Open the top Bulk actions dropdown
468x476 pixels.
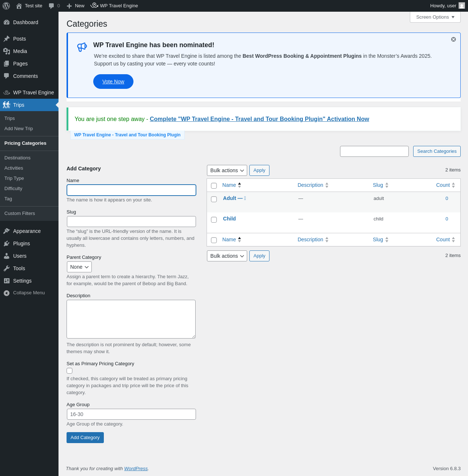point(227,170)
